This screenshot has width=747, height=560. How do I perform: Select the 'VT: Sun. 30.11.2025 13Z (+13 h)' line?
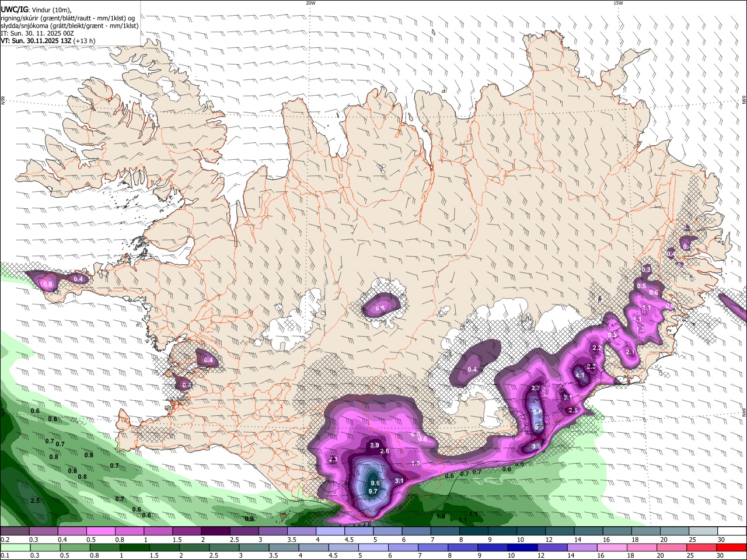click(48, 41)
